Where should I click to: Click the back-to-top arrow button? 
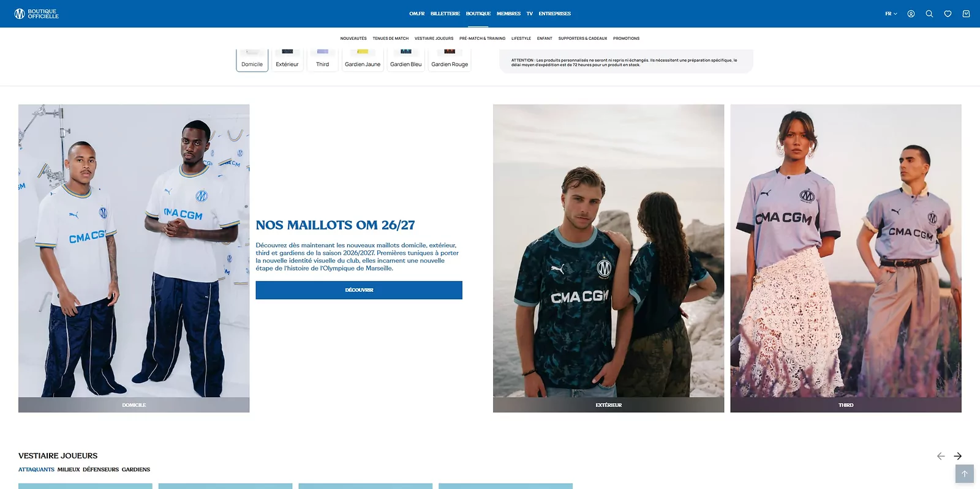pos(964,474)
